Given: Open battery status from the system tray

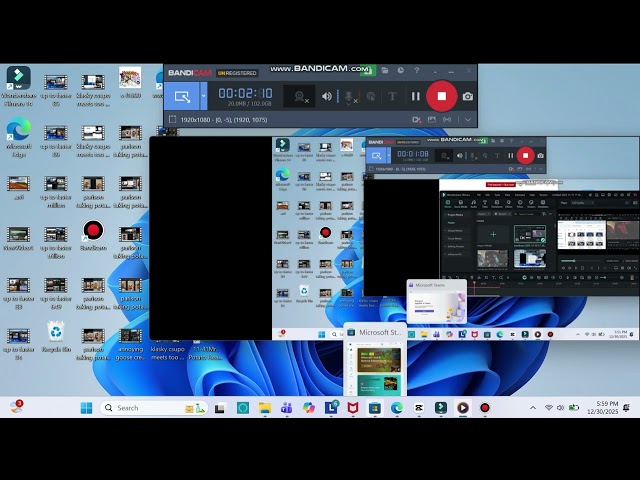Looking at the screenshot, I should click(x=574, y=408).
